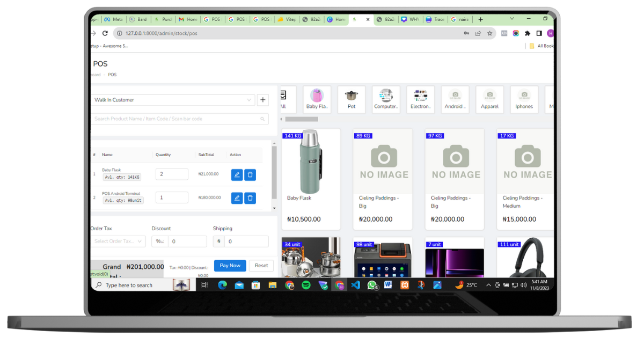
Task: Filter products by the Baby Flask category
Action: click(x=317, y=99)
